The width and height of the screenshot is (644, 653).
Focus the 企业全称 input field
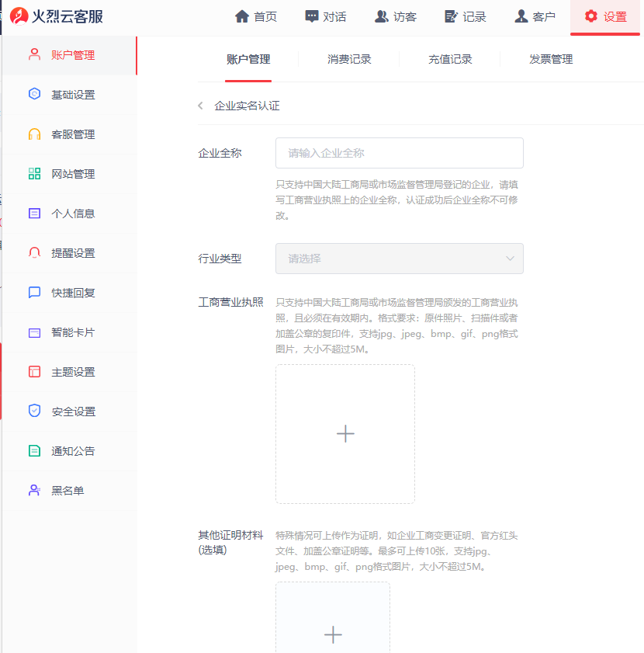[x=400, y=153]
